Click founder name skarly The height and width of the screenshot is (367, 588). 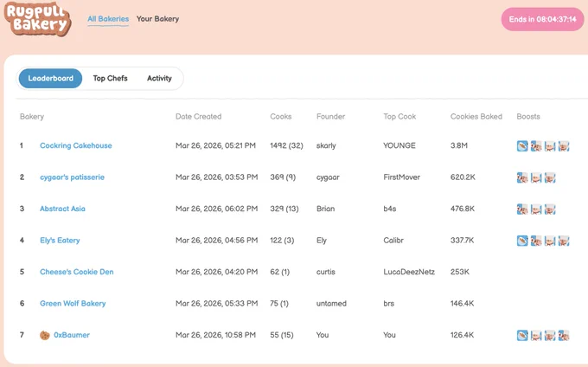tap(326, 145)
